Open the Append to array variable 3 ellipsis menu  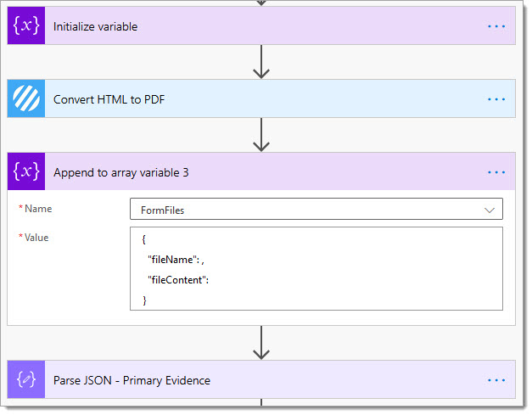(x=496, y=172)
